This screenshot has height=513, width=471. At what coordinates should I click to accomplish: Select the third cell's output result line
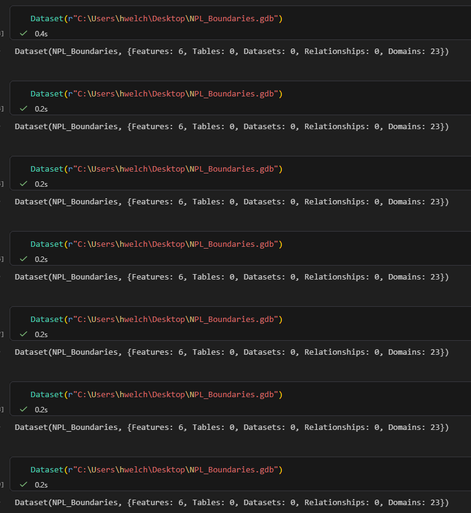(x=232, y=202)
